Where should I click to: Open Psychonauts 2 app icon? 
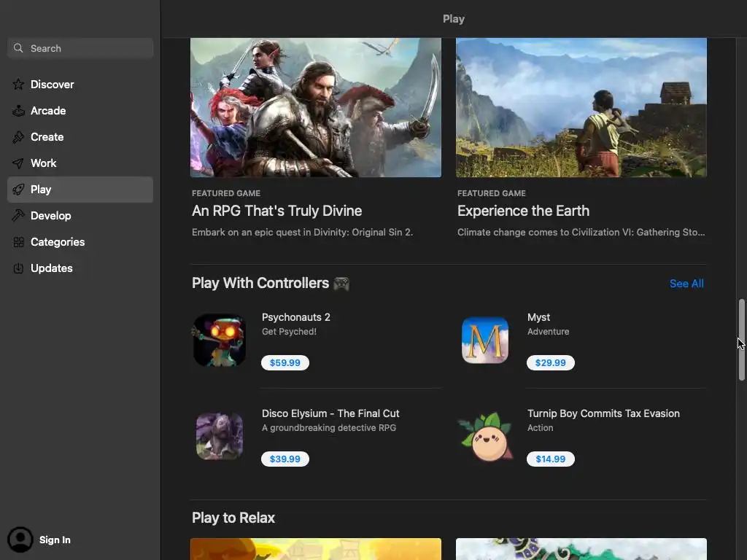(219, 340)
